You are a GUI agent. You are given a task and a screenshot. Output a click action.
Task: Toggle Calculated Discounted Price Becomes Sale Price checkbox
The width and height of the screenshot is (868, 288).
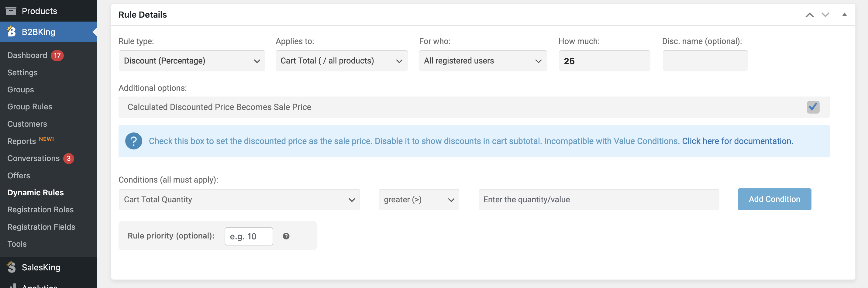click(813, 107)
